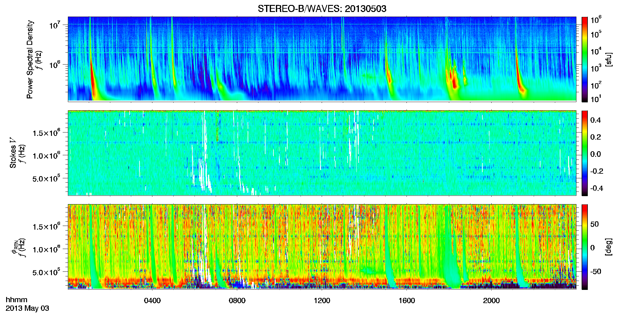Click 1.5×10^6 tick on the φRTN panel
The width and height of the screenshot is (644, 332).
click(x=46, y=226)
